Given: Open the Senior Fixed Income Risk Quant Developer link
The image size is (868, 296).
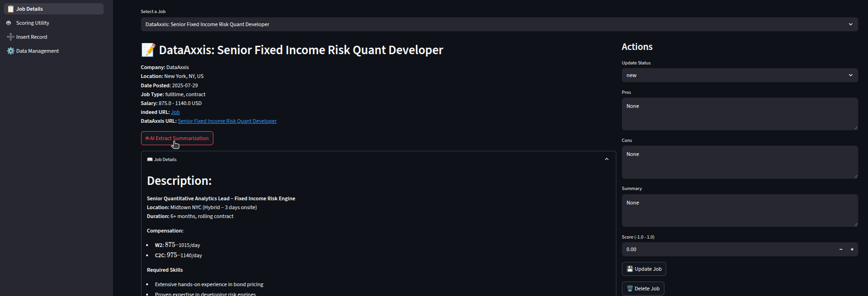Looking at the screenshot, I should tap(227, 121).
